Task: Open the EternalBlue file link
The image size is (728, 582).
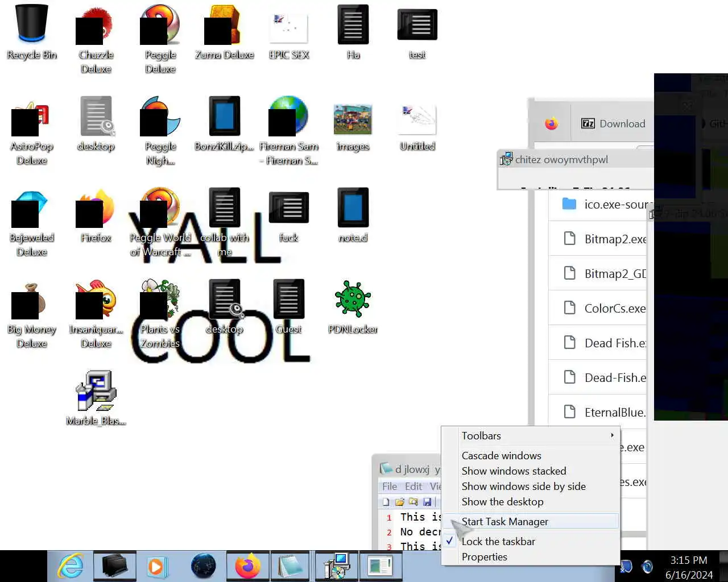Action: tap(615, 412)
